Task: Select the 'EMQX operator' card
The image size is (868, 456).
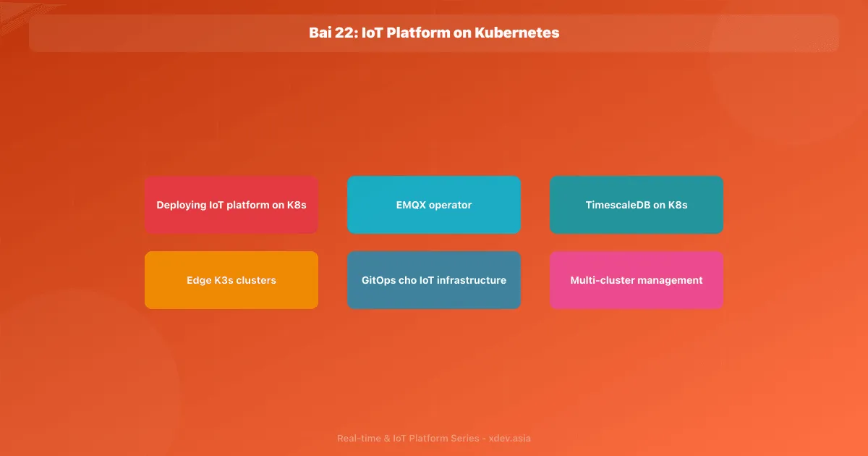Action: coord(434,205)
